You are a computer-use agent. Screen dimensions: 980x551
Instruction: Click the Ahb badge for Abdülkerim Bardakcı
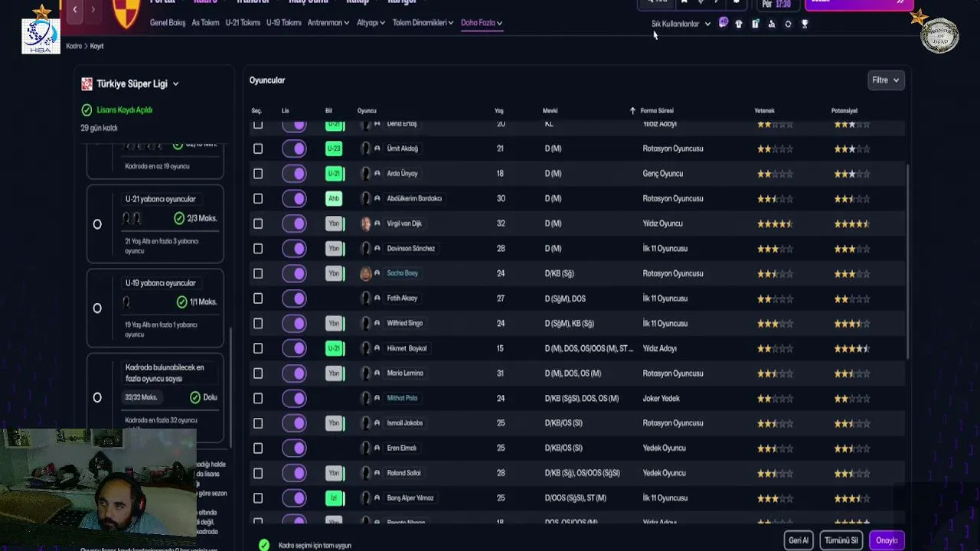coord(334,198)
